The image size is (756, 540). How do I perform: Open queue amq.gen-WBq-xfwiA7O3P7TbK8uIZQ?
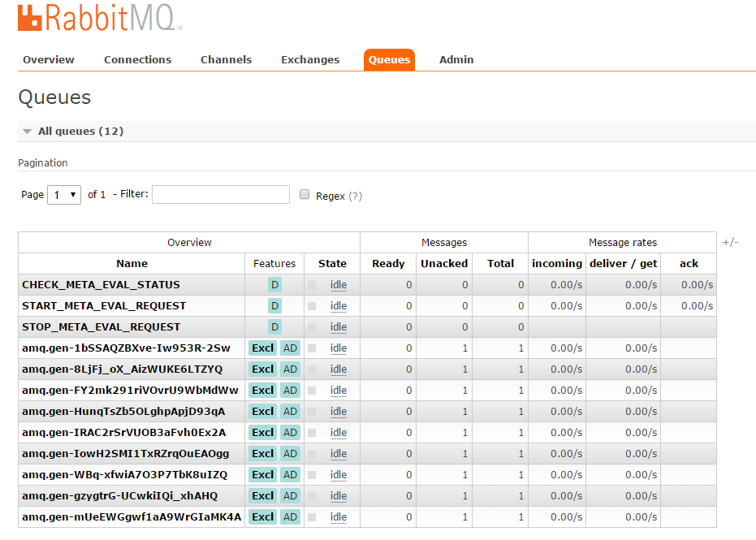coord(124,475)
